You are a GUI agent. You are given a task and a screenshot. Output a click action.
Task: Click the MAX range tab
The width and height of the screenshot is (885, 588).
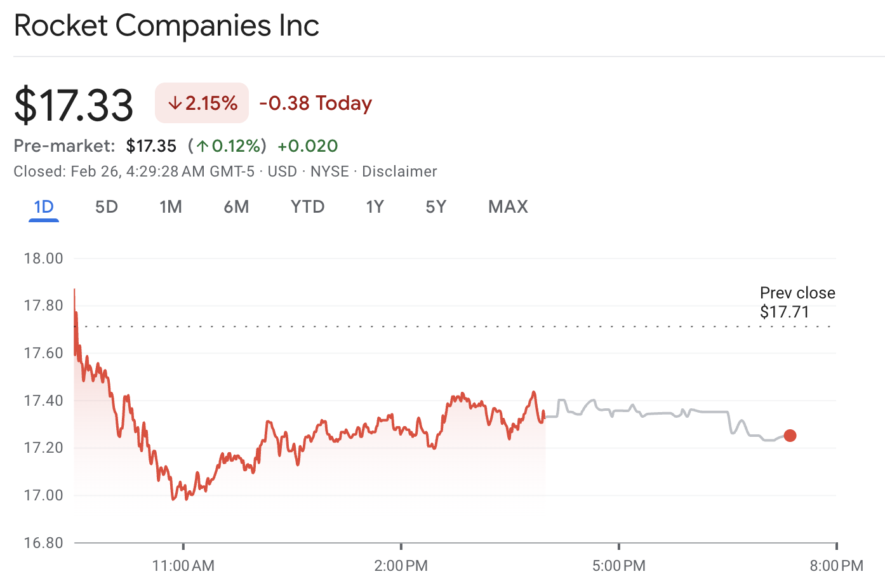click(x=508, y=207)
